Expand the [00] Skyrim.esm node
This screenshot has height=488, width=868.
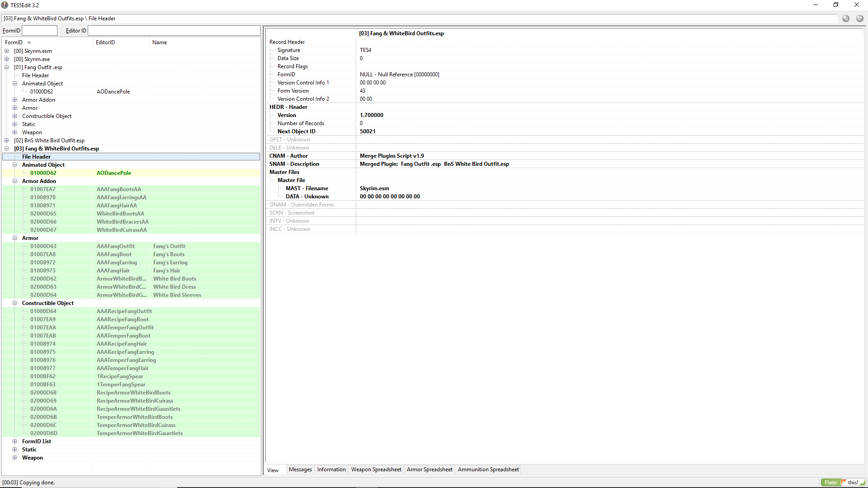(7, 51)
